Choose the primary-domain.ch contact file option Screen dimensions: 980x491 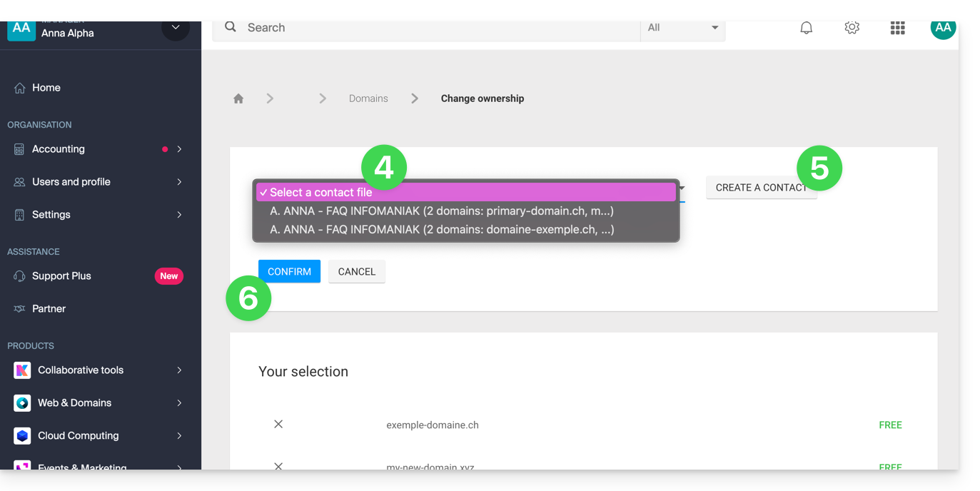441,211
